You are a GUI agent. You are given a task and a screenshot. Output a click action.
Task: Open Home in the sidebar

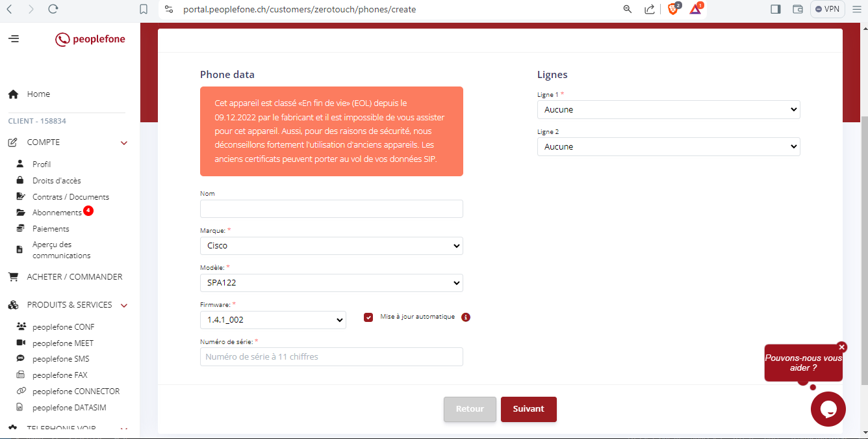(38, 94)
